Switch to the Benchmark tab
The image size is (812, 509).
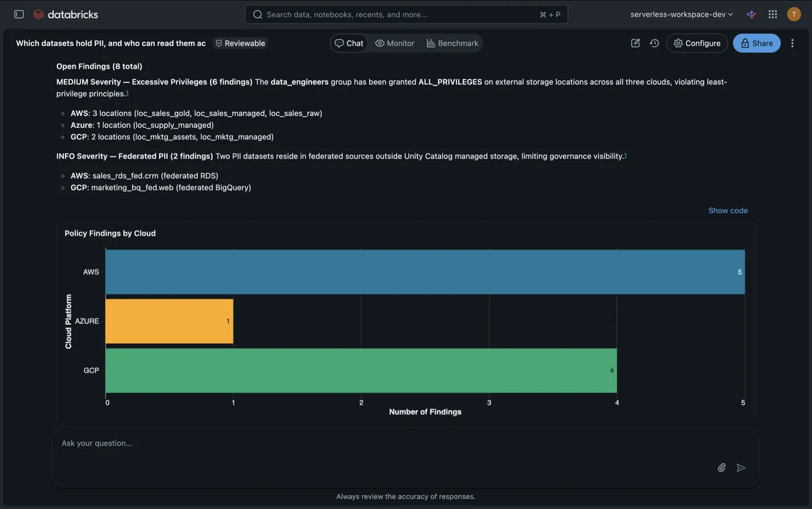click(x=452, y=43)
